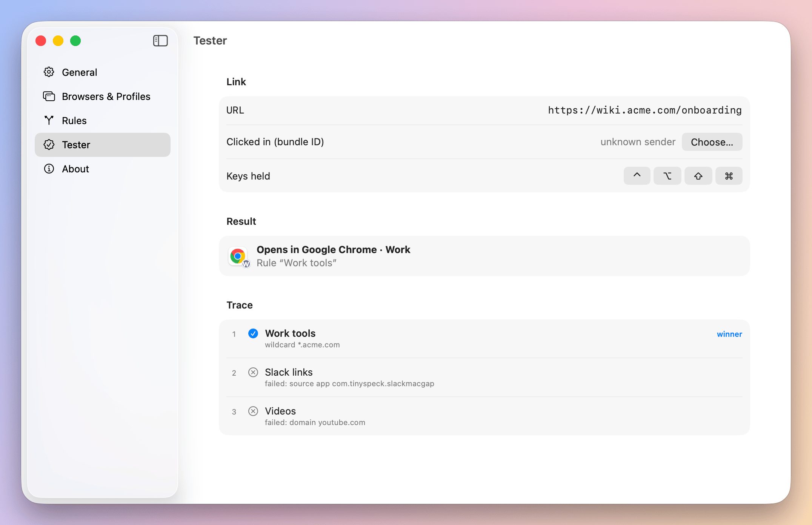Click the 'winner' label on Work tools
This screenshot has width=812, height=525.
pos(729,334)
